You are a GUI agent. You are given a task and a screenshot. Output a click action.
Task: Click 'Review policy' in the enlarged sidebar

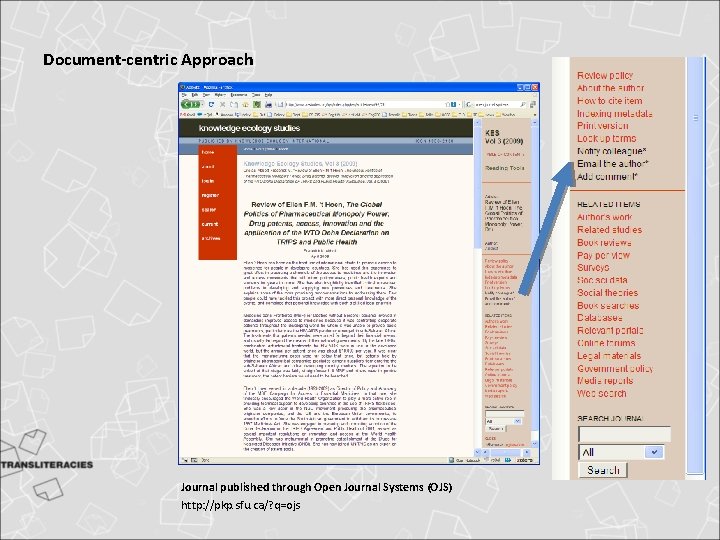coord(605,75)
